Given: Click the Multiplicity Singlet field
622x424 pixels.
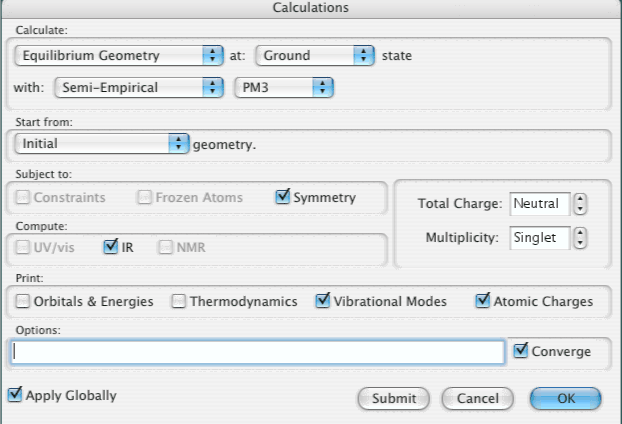Looking at the screenshot, I should (x=539, y=238).
